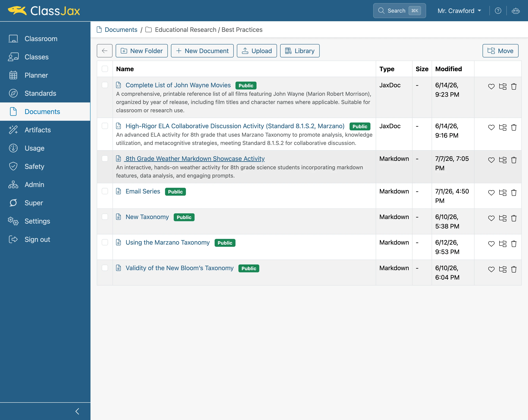Click the Search field in header
This screenshot has height=420, width=528.
pyautogui.click(x=399, y=11)
